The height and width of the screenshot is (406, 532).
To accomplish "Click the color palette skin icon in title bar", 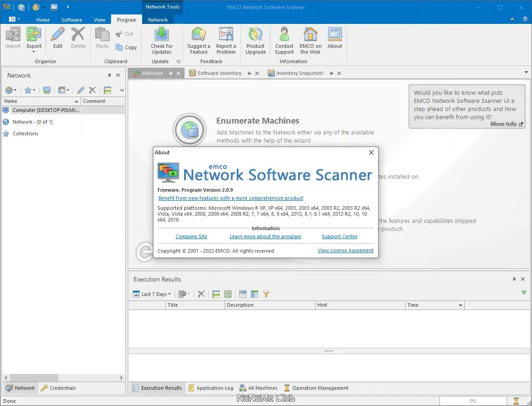I will (36, 7).
